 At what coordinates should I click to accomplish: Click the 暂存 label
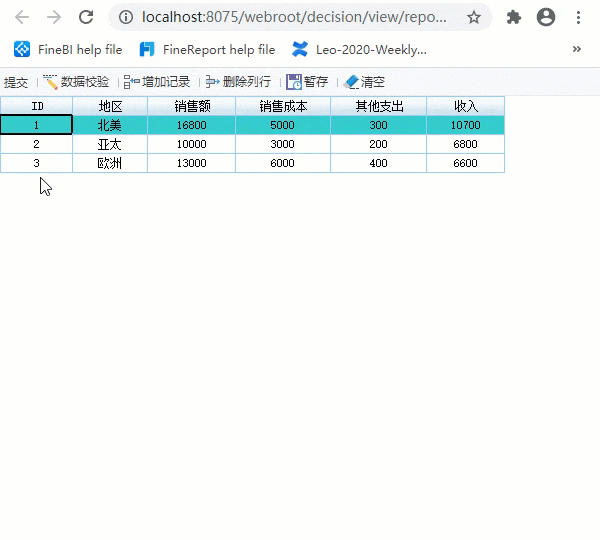pyautogui.click(x=316, y=82)
